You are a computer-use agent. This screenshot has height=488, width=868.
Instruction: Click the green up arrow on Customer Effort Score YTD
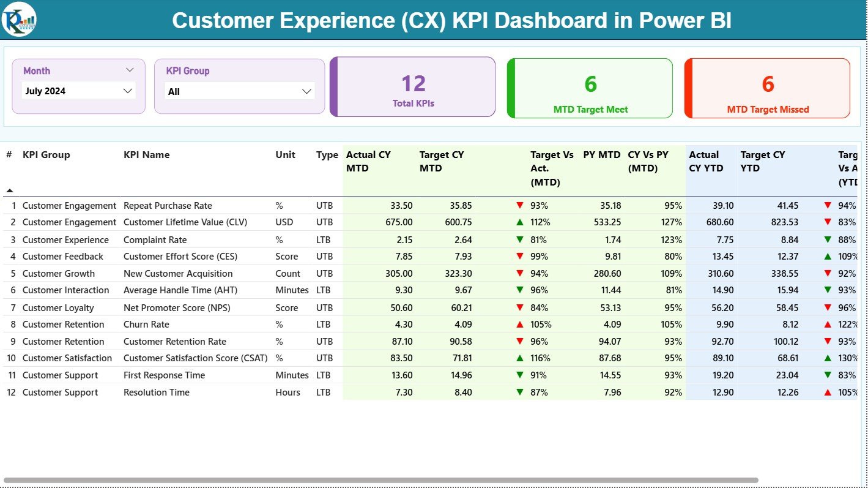coord(828,256)
